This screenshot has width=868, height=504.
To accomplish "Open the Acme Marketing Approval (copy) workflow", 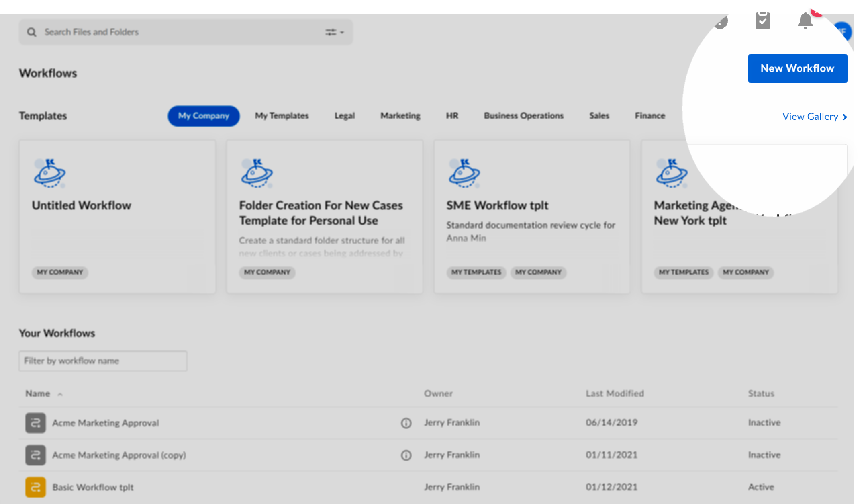I will [x=119, y=455].
